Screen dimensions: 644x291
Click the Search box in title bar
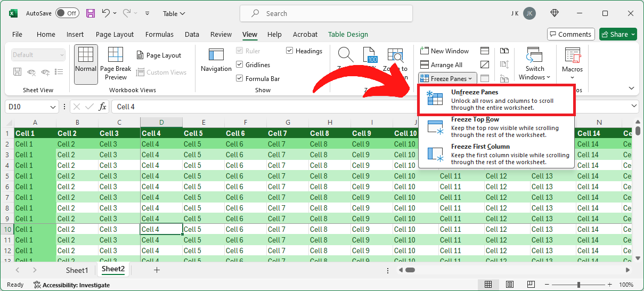click(326, 13)
